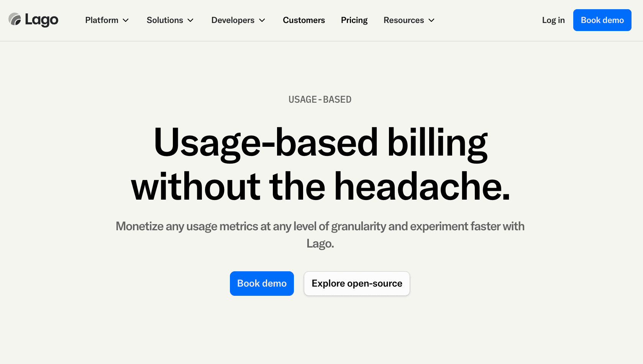Click the 'without the headache.' headline line
This screenshot has width=643, height=364.
click(x=320, y=187)
